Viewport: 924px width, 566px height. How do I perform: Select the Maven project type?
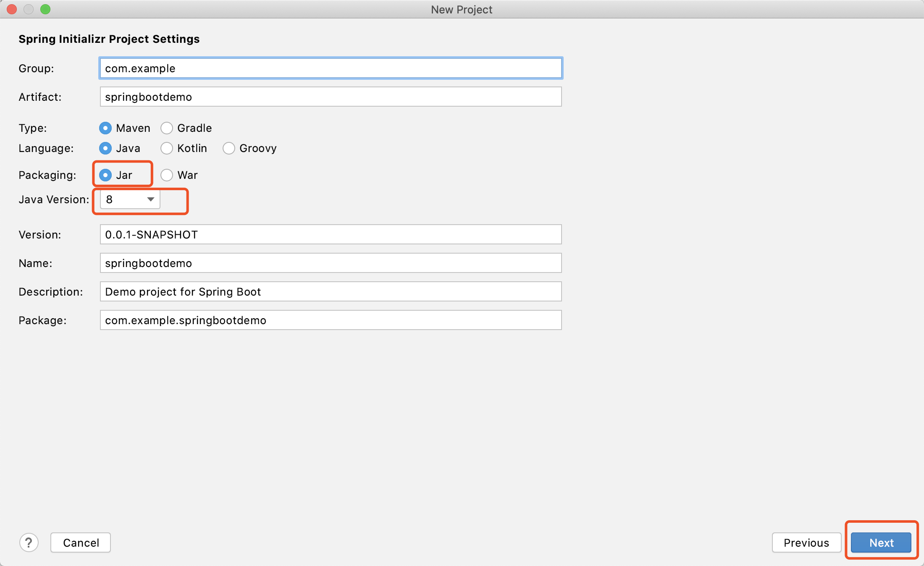105,128
